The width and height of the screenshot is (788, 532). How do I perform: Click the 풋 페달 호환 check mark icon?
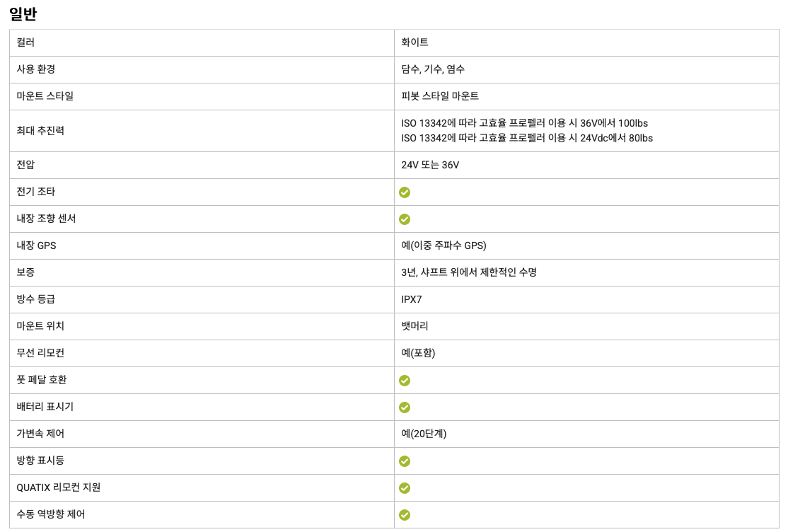(405, 381)
